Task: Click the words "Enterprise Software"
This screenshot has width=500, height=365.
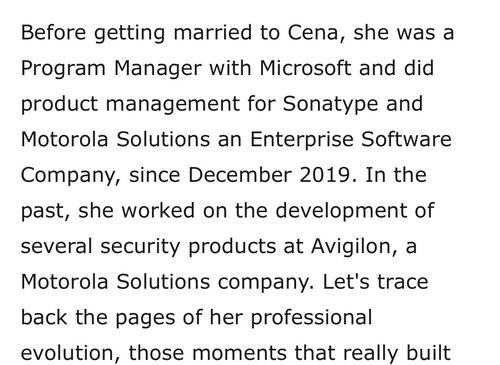Action: pyautogui.click(x=351, y=139)
